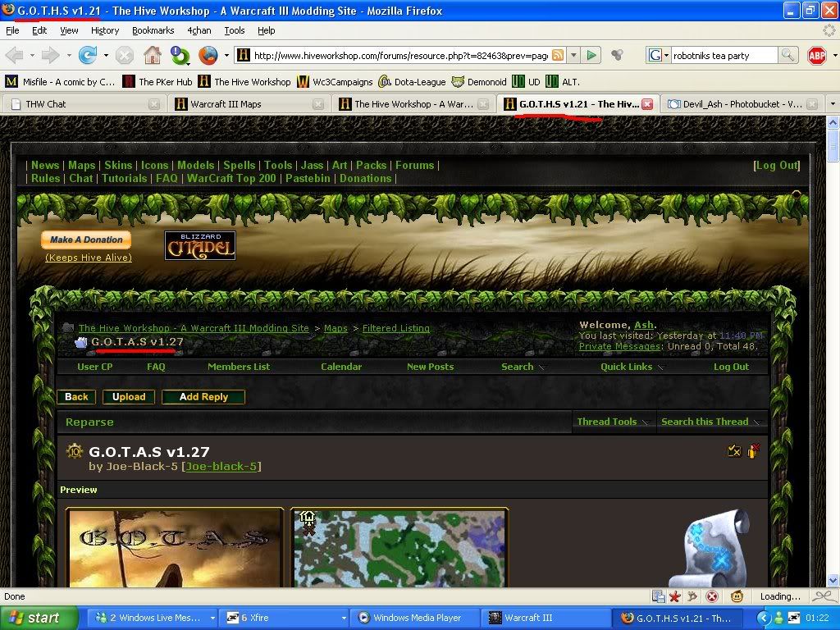The image size is (840, 630).
Task: Click the Add Reply button
Action: pos(203,397)
